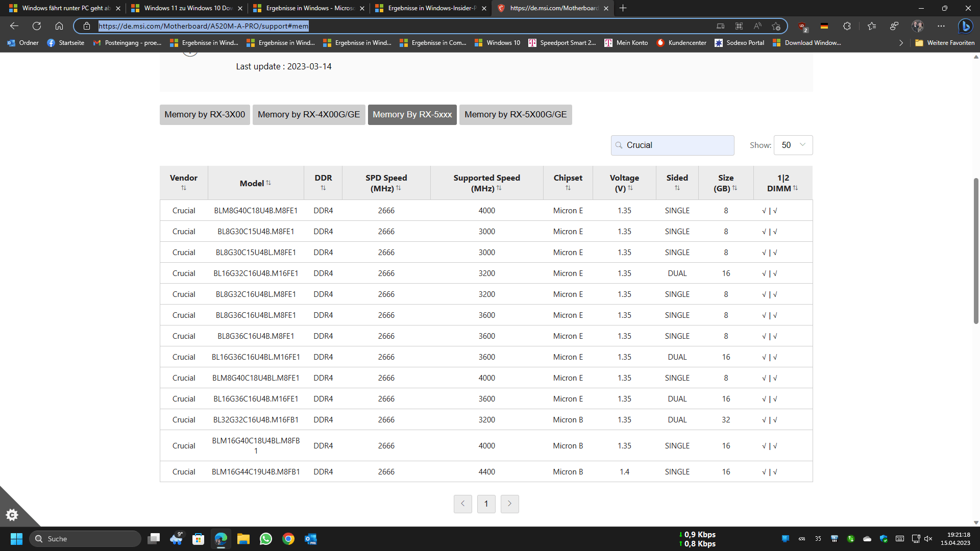Image resolution: width=980 pixels, height=551 pixels.
Task: Sort table by Vendor column arrows
Action: pyautogui.click(x=184, y=188)
